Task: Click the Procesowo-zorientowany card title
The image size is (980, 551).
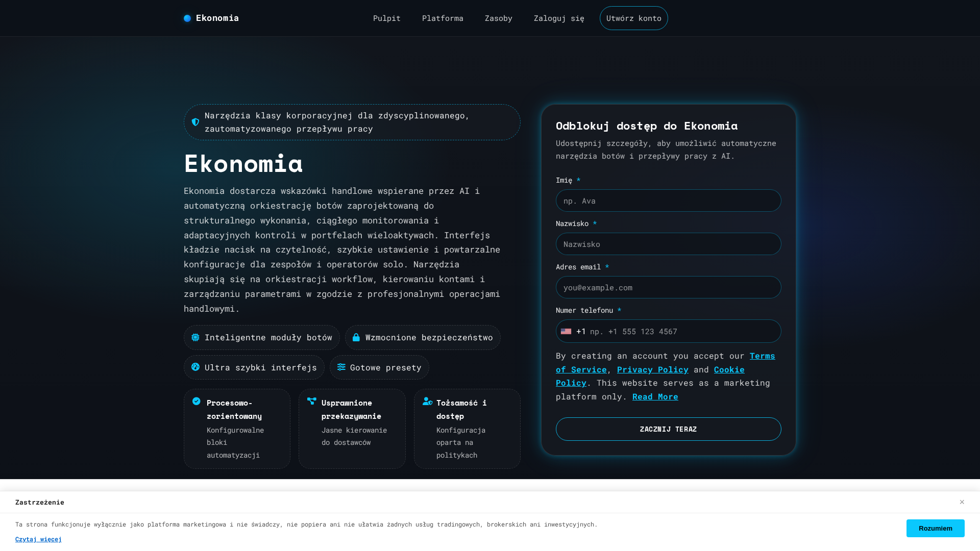Action: 234,409
